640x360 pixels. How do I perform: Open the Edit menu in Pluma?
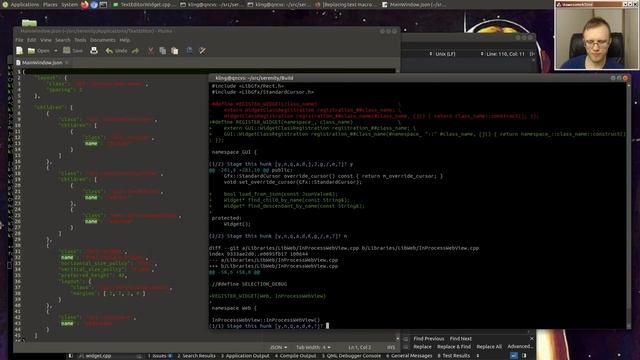coord(32,40)
